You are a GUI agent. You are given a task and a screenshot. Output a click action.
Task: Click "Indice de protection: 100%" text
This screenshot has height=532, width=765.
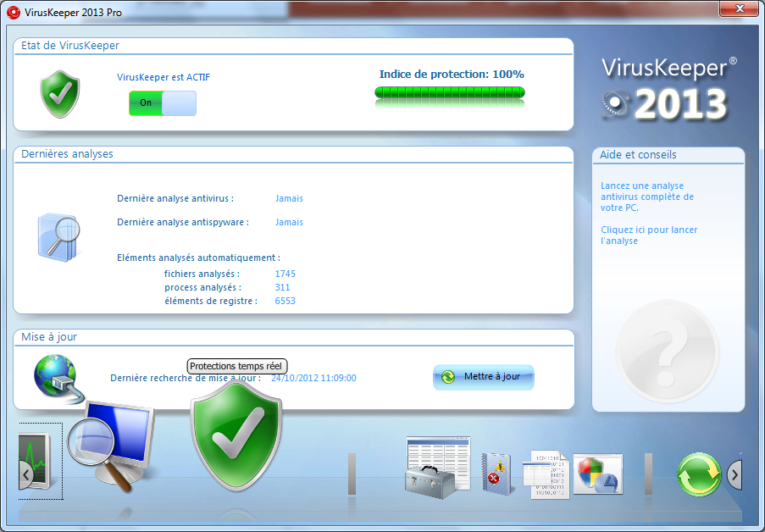click(x=452, y=75)
